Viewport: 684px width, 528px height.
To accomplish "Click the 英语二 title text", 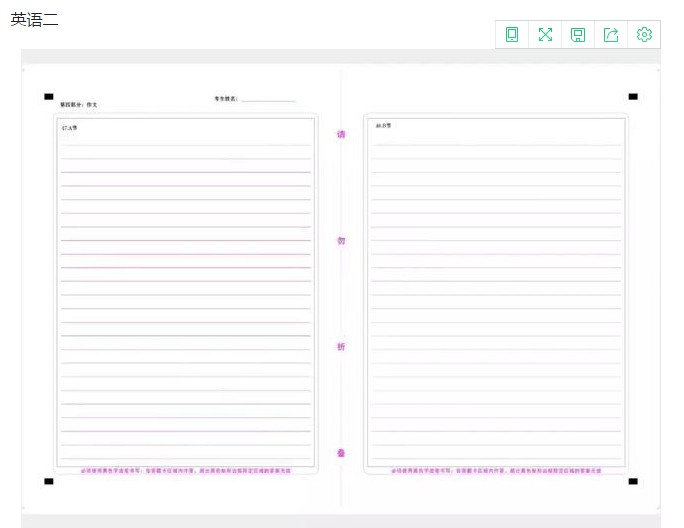I will (35, 19).
